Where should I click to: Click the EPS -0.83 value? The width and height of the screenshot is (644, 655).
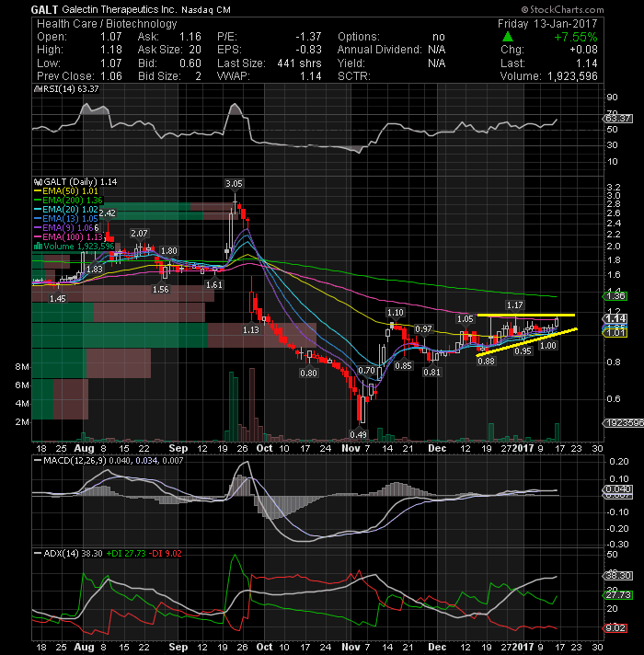(308, 50)
